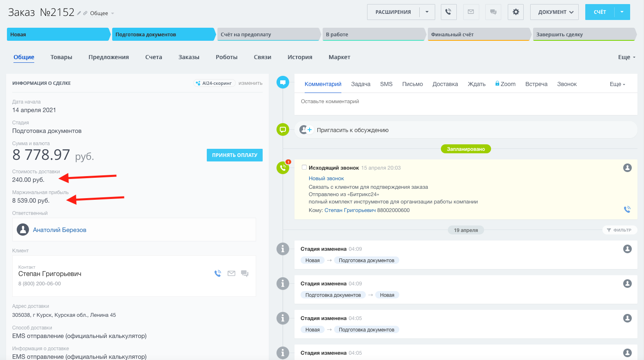Call contact Степан Григорьевич via phone icon

tap(218, 274)
